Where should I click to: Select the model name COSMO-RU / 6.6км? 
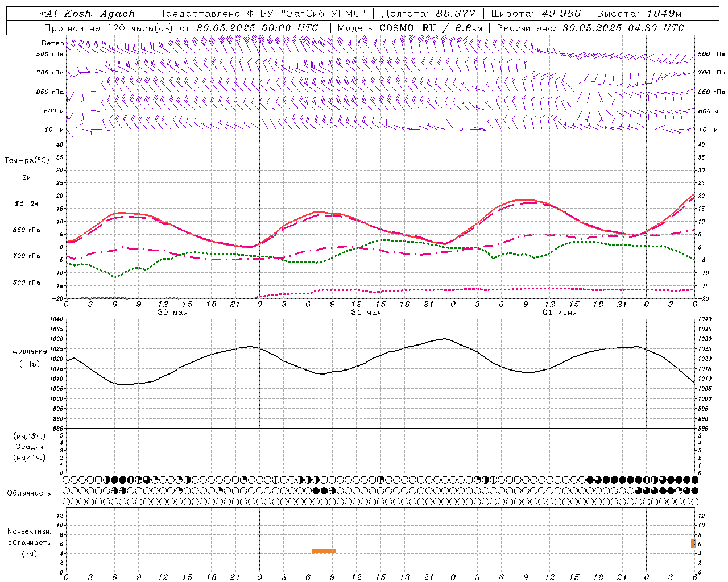pyautogui.click(x=431, y=28)
